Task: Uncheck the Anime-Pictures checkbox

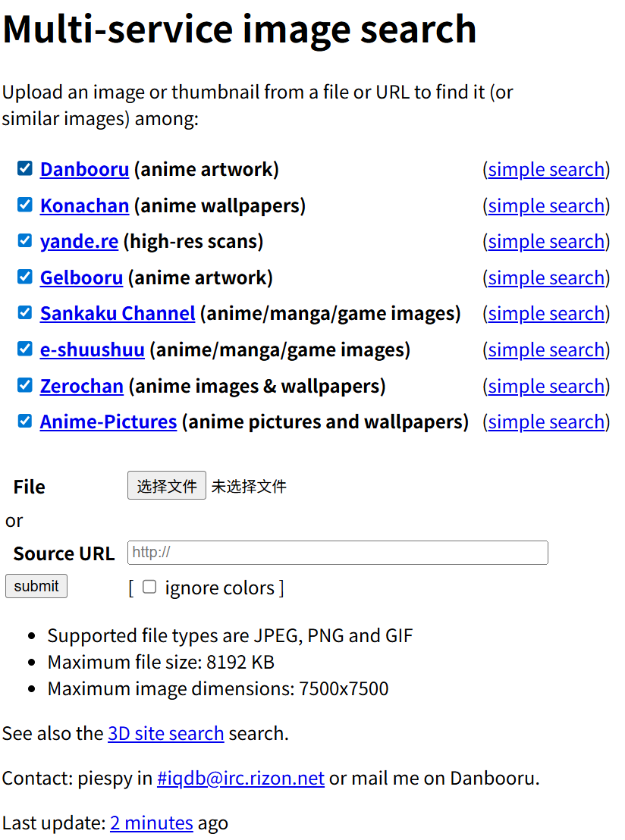Action: tap(25, 421)
